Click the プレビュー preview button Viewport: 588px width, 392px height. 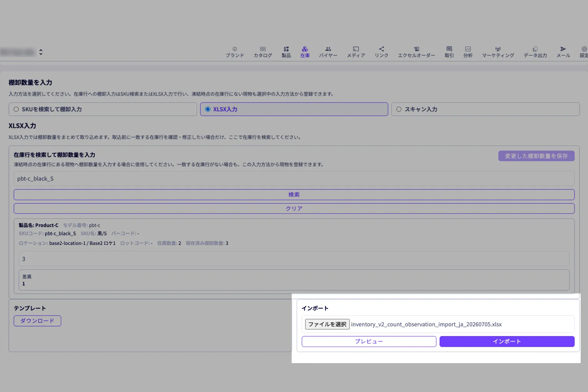click(369, 342)
